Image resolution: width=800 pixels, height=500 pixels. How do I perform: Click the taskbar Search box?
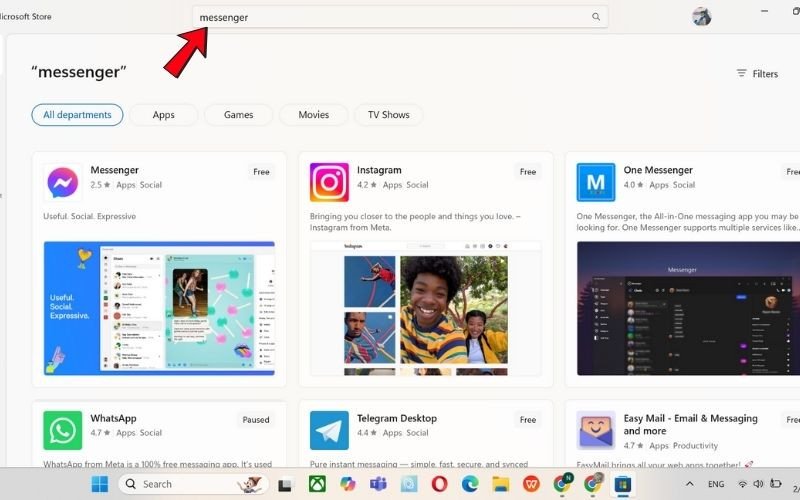click(x=194, y=484)
